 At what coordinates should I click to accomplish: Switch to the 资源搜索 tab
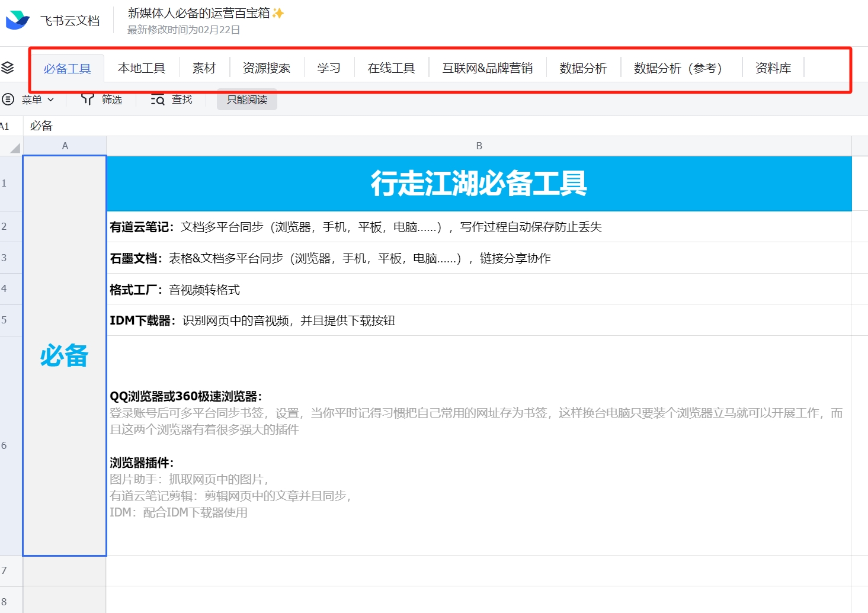(267, 68)
